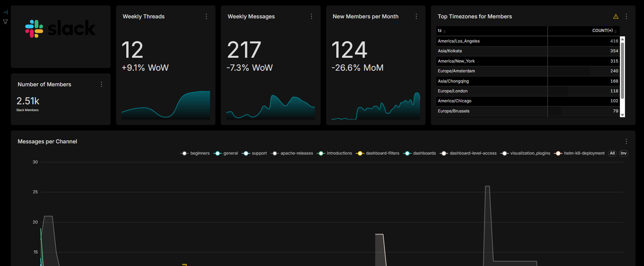Viewport: 644px width, 266px height.
Task: Expand the collapsed sidebar arrow icon
Action: (5, 12)
